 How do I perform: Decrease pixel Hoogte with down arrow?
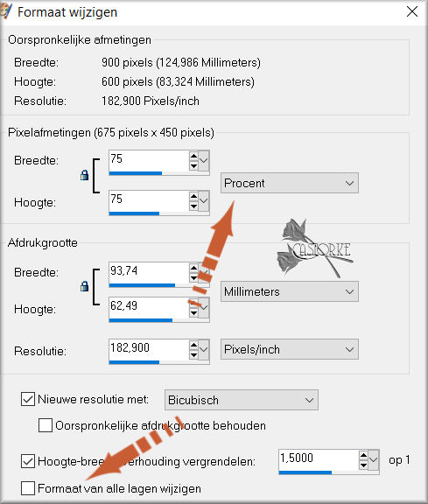pos(193,206)
